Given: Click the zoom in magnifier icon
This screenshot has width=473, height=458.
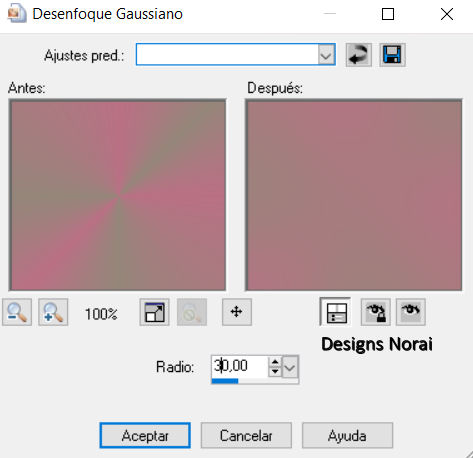Looking at the screenshot, I should tap(53, 312).
